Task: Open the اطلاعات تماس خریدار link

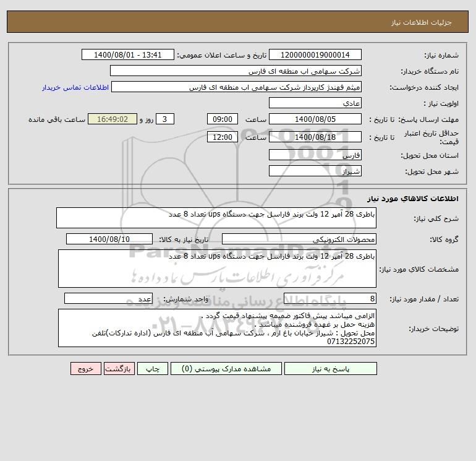Action: point(75,87)
